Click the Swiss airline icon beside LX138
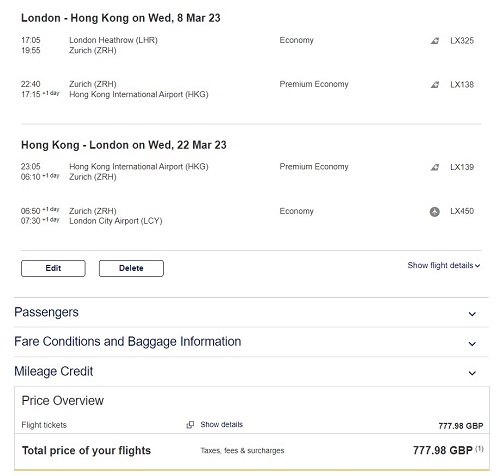 pos(435,85)
